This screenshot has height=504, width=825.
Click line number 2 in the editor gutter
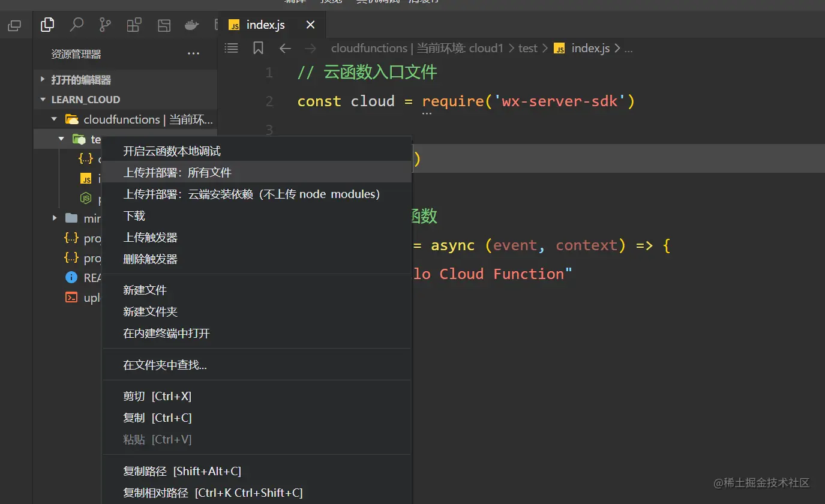point(269,101)
